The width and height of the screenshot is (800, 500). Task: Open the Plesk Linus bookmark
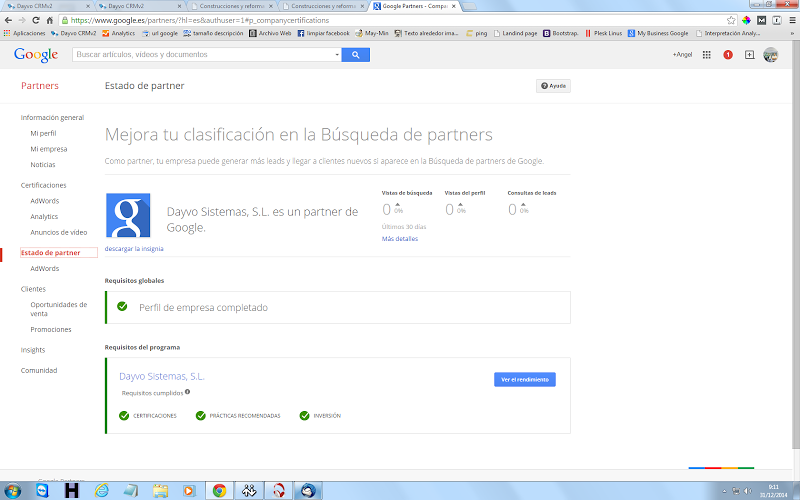point(604,33)
